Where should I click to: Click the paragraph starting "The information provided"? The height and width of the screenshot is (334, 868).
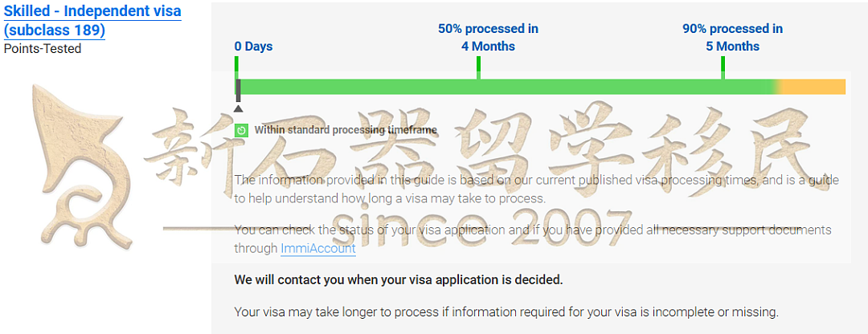[536, 189]
